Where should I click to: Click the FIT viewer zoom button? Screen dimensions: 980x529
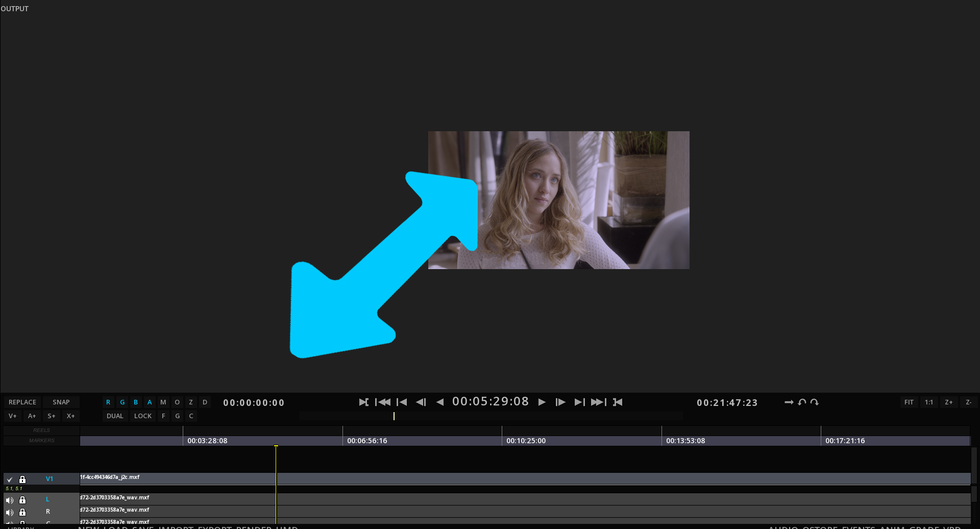909,402
